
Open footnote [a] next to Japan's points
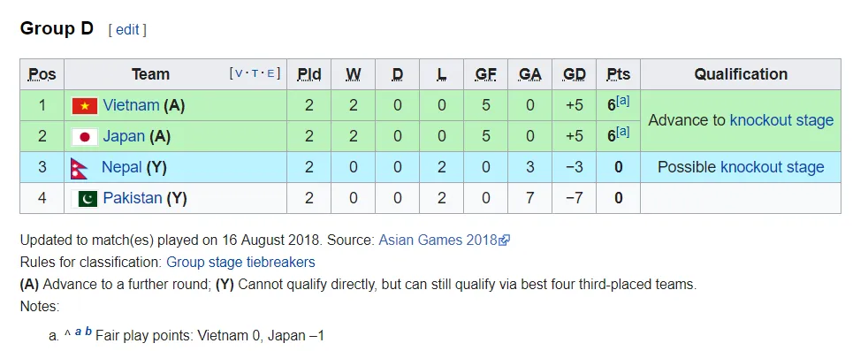[x=623, y=133]
